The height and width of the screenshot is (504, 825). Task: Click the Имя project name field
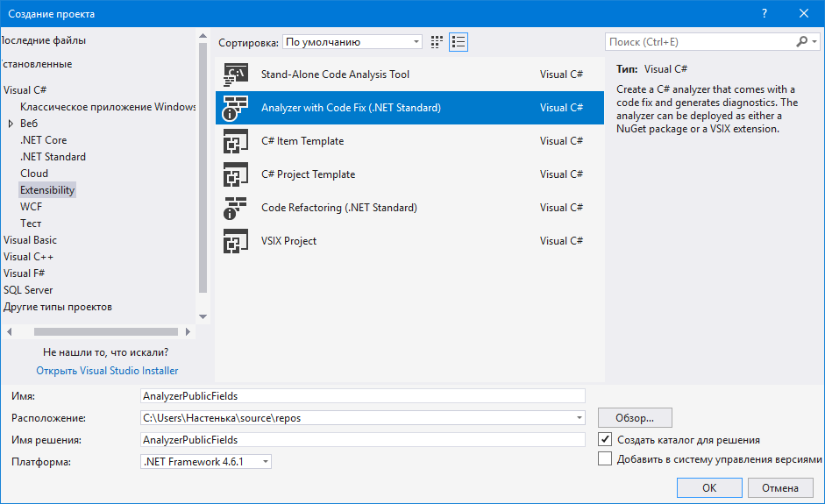click(362, 396)
